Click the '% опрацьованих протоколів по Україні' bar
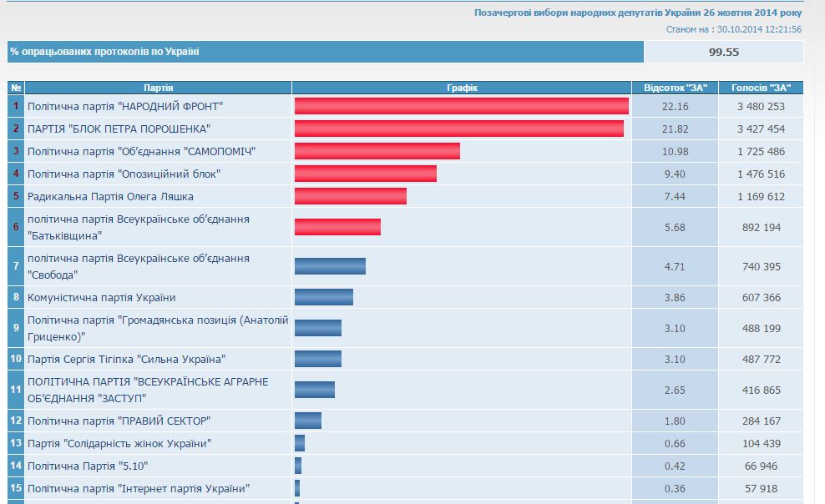Viewport: 825px width, 504px height. point(325,52)
